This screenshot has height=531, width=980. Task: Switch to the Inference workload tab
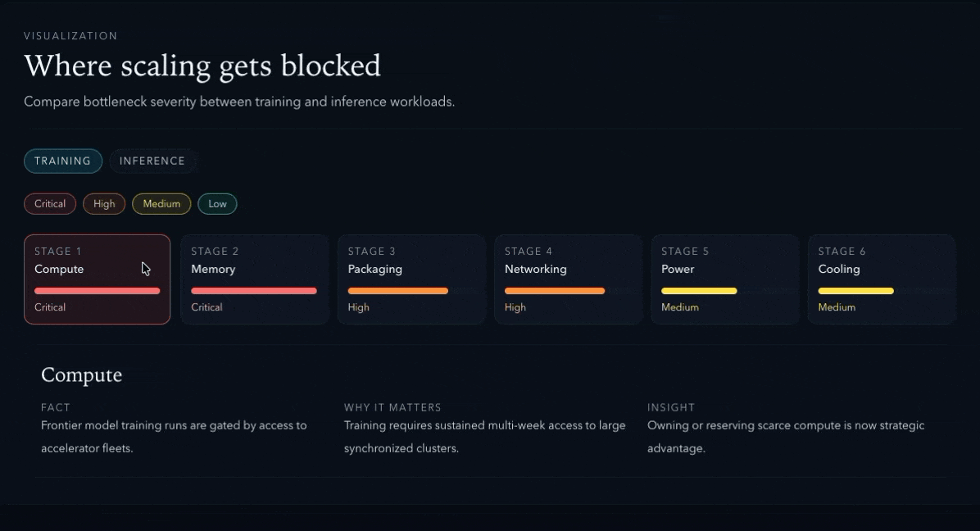click(x=152, y=161)
